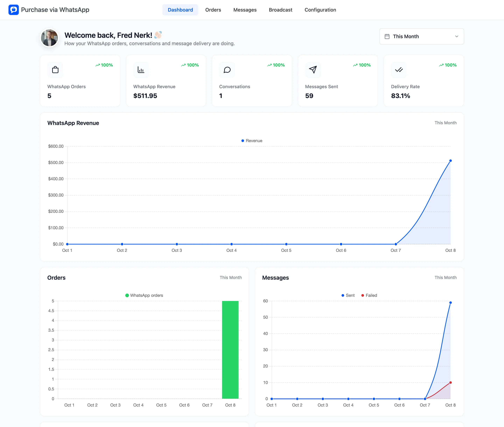This screenshot has width=504, height=427.
Task: Click the chevron arrow of the date dropdown
Action: click(x=457, y=37)
